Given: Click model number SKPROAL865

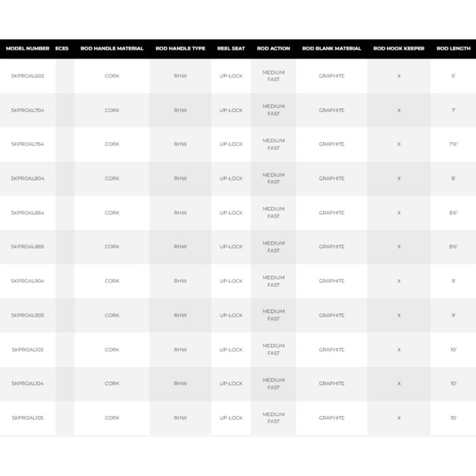Looking at the screenshot, I should coord(28,247).
